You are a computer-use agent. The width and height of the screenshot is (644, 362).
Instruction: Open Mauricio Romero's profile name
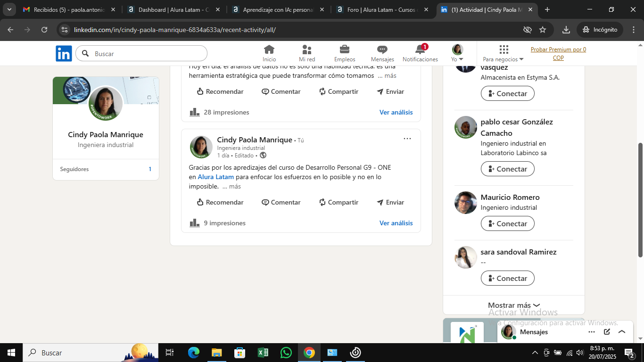tap(510, 197)
